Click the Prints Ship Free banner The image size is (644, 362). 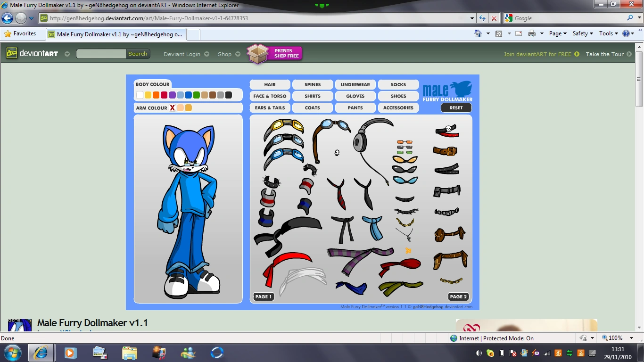275,54
